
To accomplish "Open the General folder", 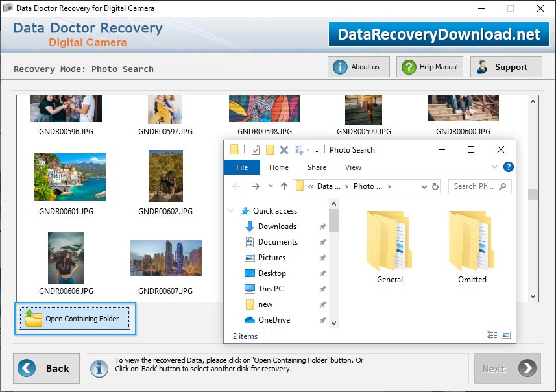I will [389, 247].
